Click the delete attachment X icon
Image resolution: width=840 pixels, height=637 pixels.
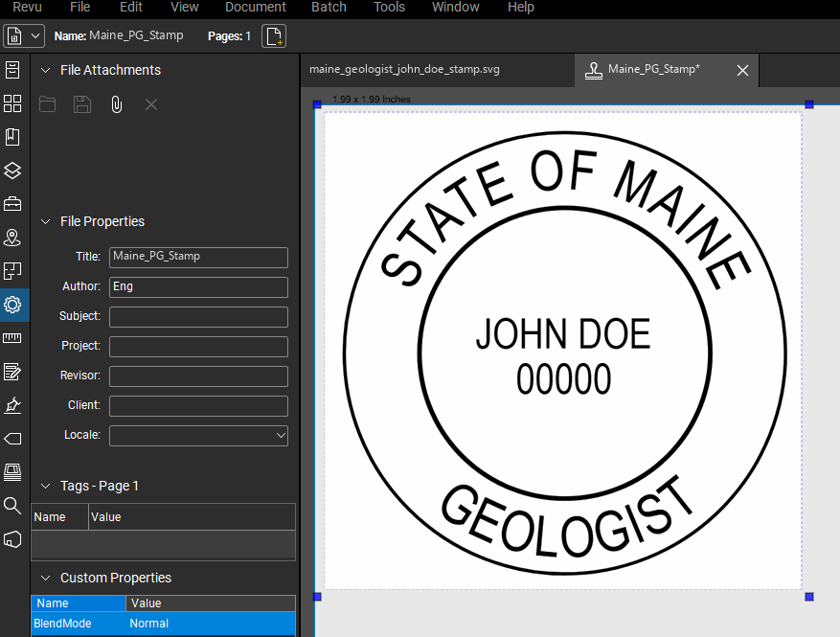click(151, 104)
